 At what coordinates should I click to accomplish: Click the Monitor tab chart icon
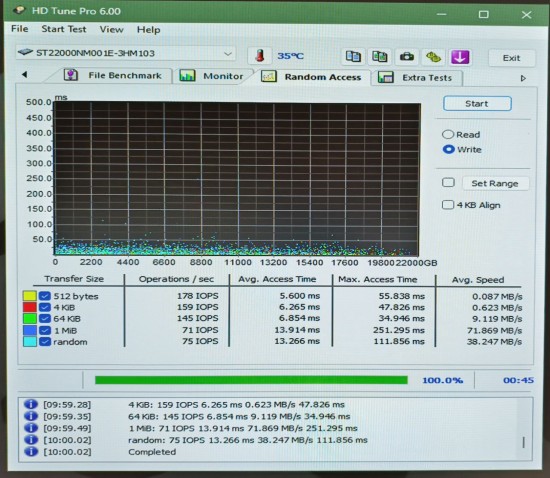click(x=187, y=75)
